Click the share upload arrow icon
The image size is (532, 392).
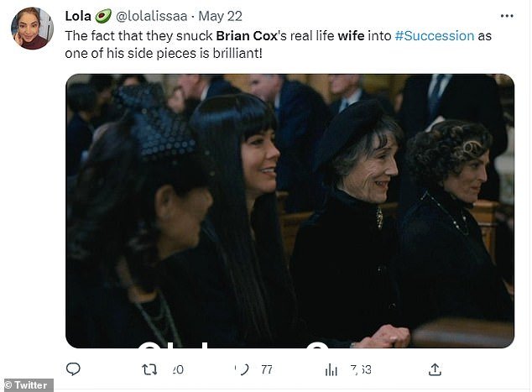pyautogui.click(x=435, y=369)
